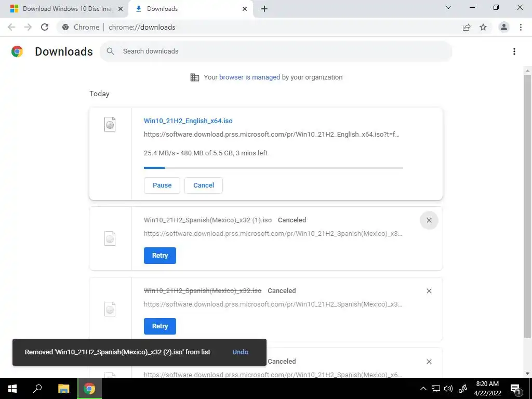
Task: Close the Downloads tab
Action: tap(245, 9)
